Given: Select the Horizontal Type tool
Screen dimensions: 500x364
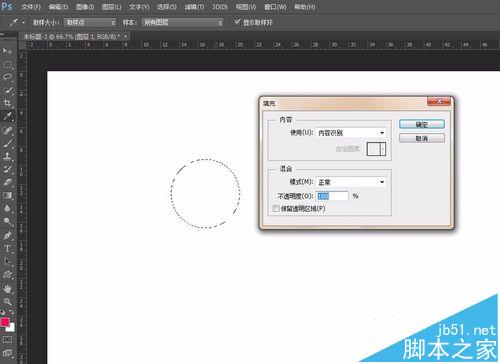Looking at the screenshot, I should (x=7, y=249).
